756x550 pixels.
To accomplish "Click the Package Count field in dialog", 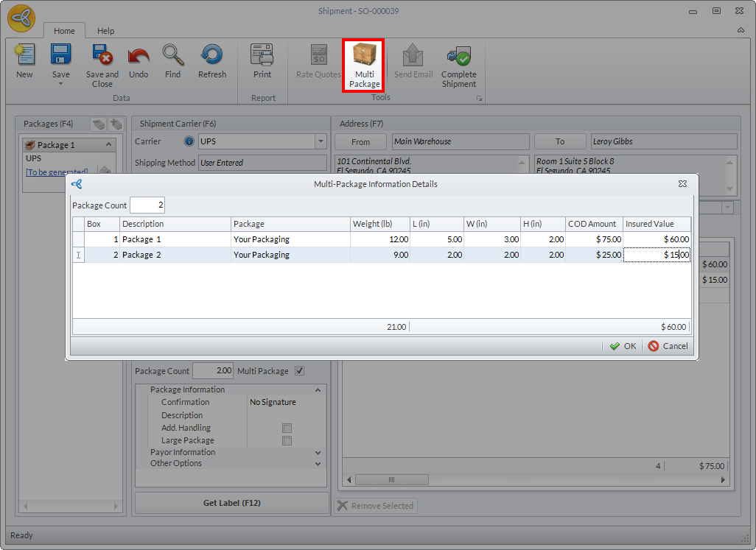I will click(147, 205).
